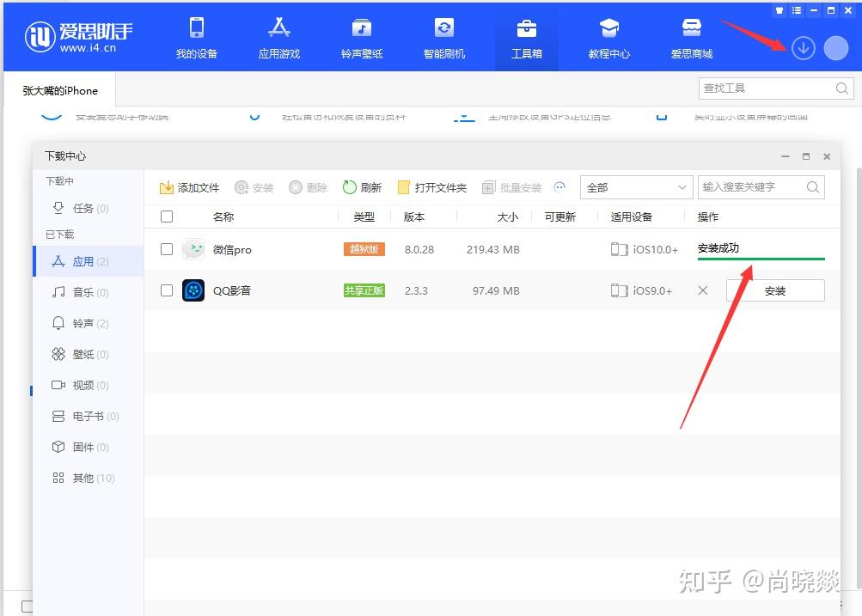Select the 张大嘴的iPhone device tab
Viewport: 862px width, 616px height.
pyautogui.click(x=60, y=91)
